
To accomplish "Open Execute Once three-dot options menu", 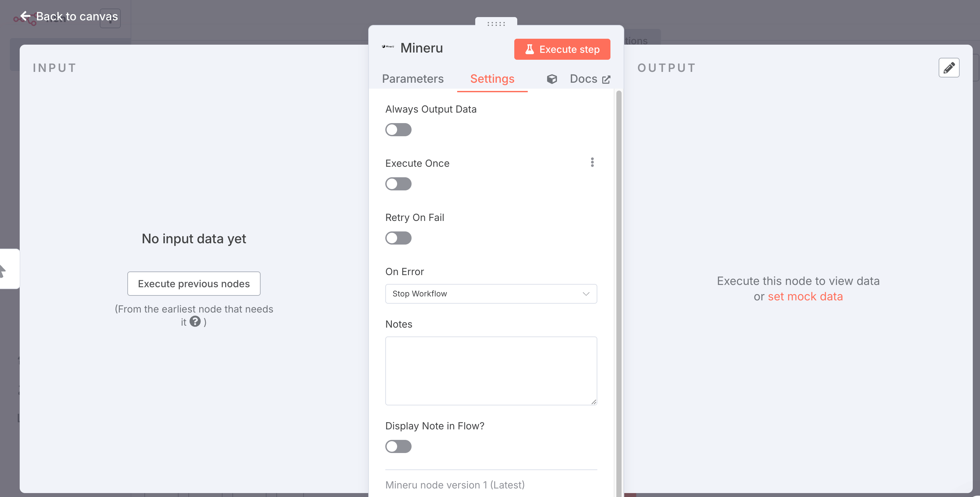I will [592, 162].
